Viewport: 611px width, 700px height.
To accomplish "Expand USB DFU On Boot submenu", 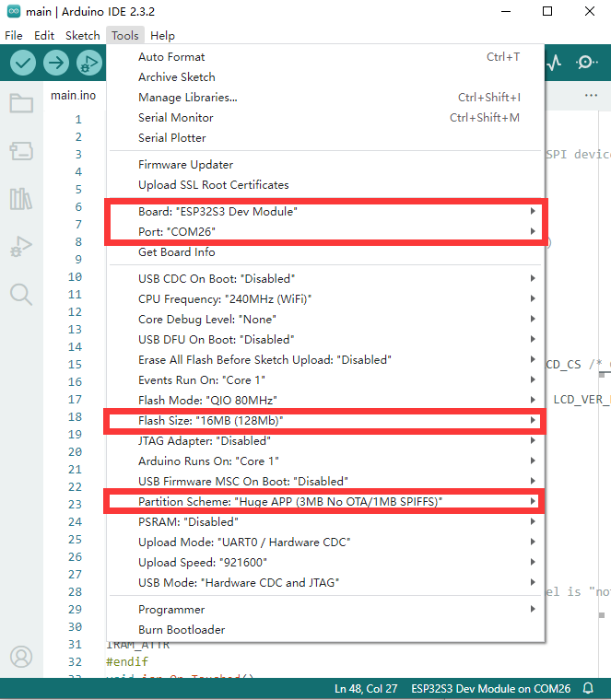I will (325, 339).
